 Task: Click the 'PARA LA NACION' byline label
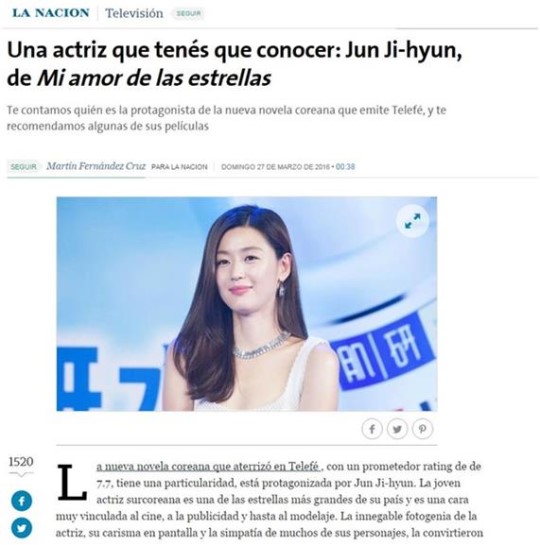point(179,167)
